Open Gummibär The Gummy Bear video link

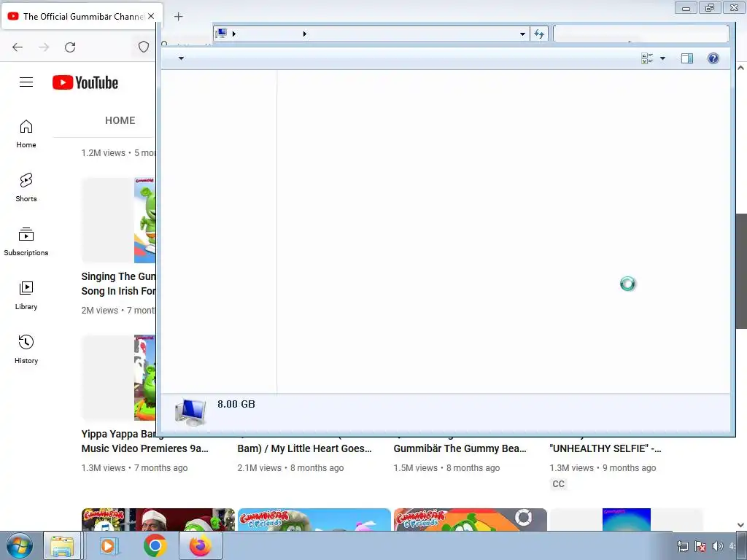click(x=460, y=448)
